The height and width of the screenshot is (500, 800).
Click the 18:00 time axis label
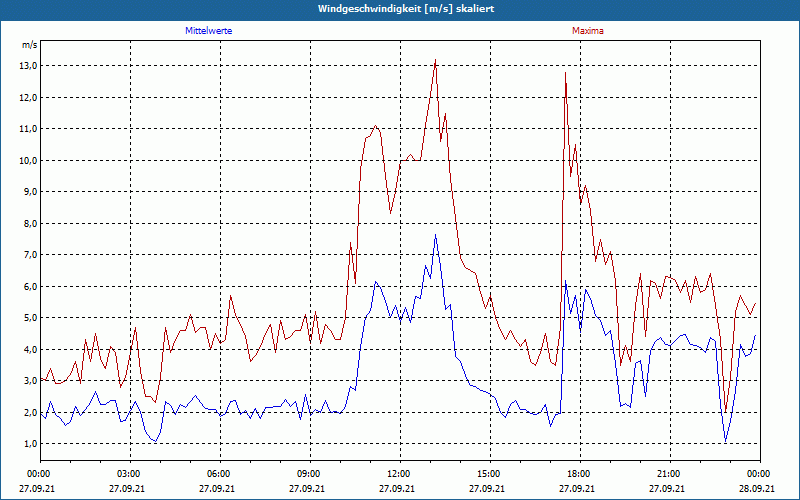tap(580, 474)
